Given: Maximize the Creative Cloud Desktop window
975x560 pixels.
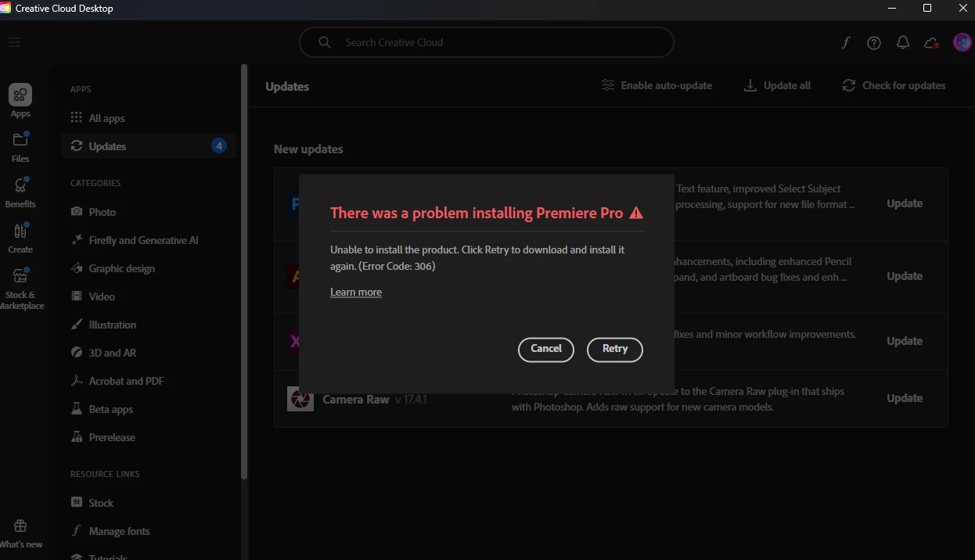Looking at the screenshot, I should coord(927,9).
